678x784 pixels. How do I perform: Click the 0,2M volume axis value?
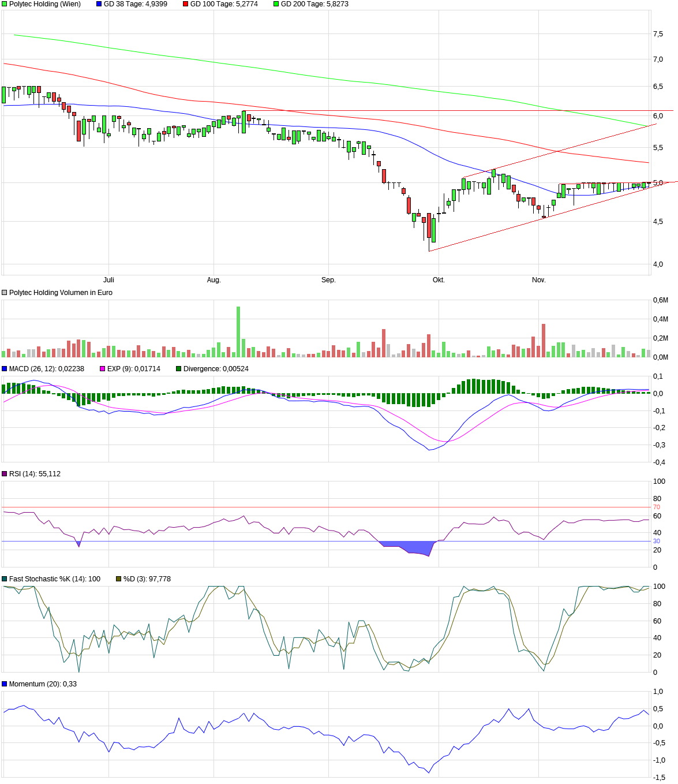660,338
